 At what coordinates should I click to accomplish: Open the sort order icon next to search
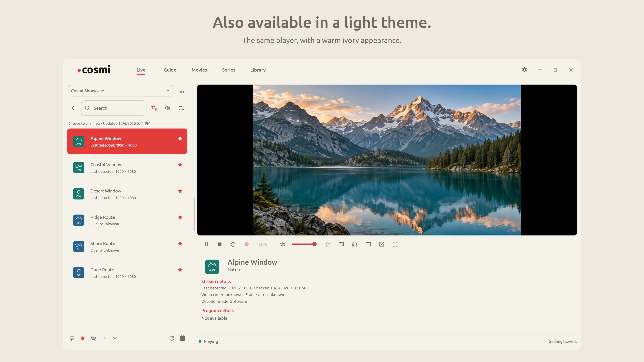coord(181,108)
